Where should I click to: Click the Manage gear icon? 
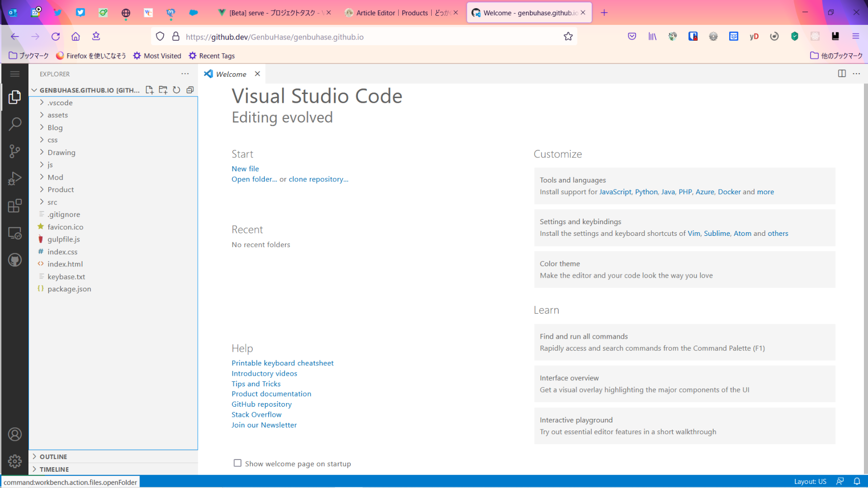pos(15,461)
